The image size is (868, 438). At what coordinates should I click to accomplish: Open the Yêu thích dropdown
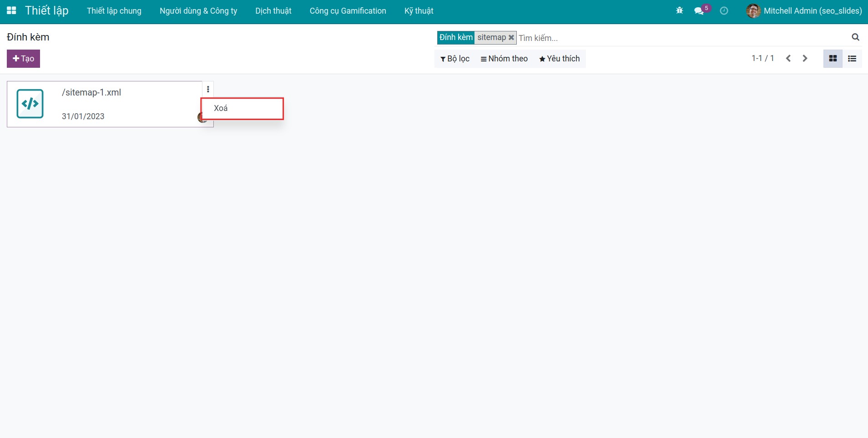[559, 58]
